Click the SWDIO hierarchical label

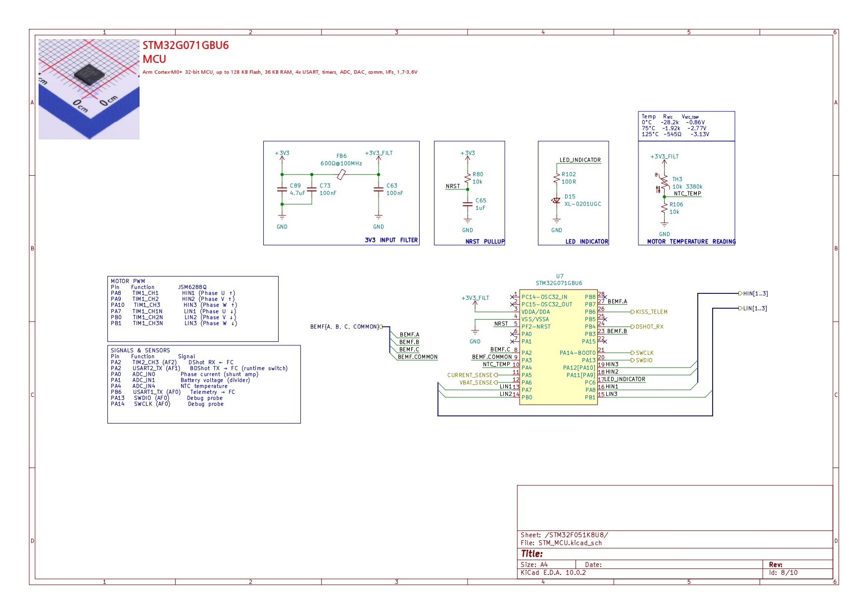click(x=642, y=360)
